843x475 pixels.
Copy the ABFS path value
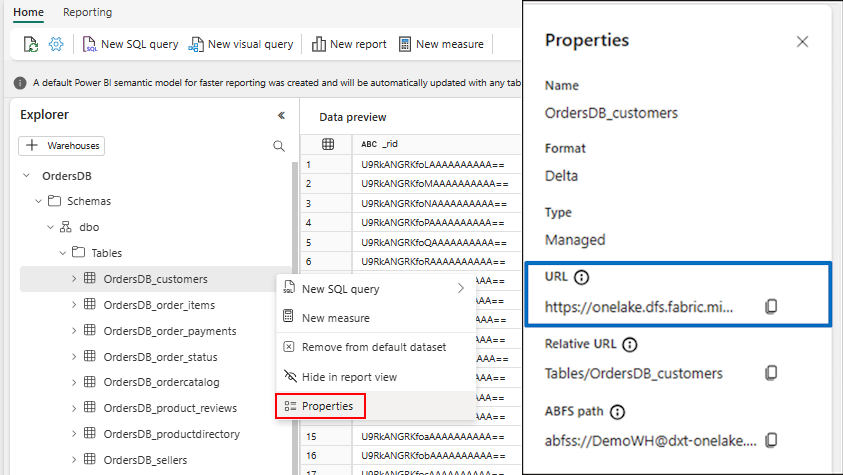[x=771, y=440]
